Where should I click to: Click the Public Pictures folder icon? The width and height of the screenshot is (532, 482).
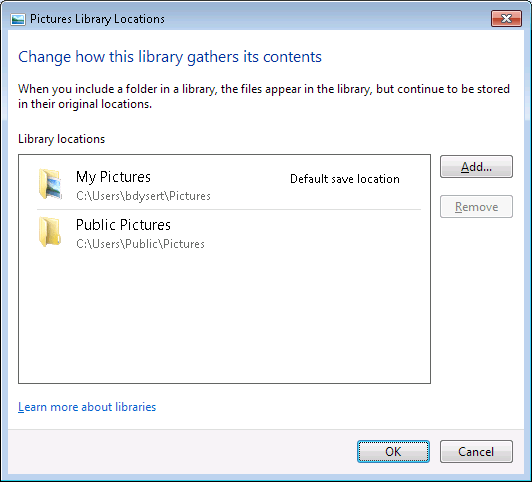pos(50,232)
